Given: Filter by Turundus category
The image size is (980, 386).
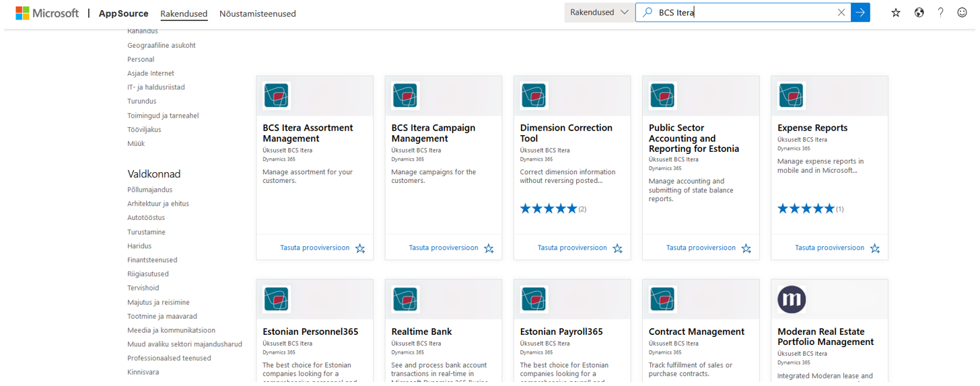Looking at the screenshot, I should (142, 101).
